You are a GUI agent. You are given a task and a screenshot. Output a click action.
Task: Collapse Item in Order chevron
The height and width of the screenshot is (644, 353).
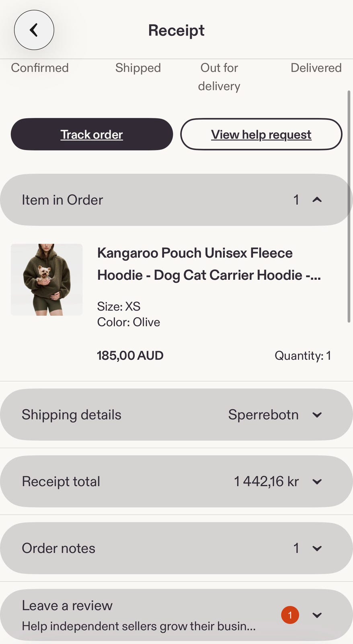[317, 200]
